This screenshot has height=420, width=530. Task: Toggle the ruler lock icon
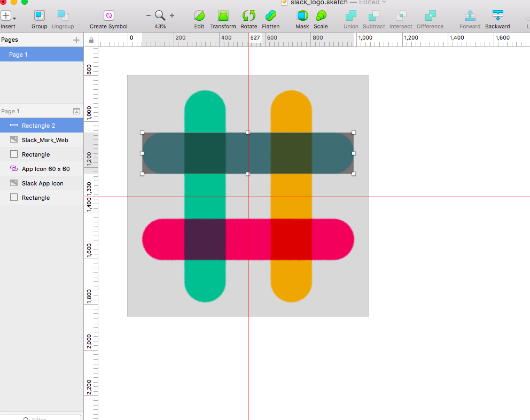[x=91, y=40]
